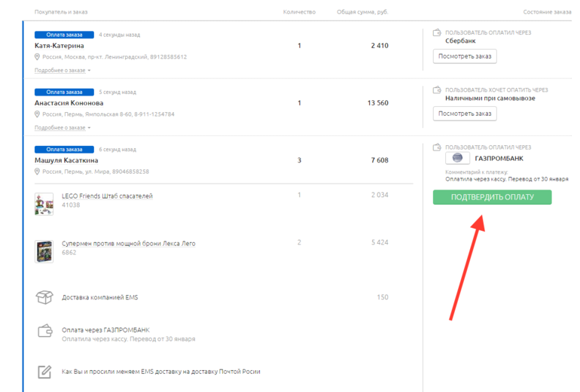
Task: Click the green Подтвердить оплату button
Action: point(492,197)
